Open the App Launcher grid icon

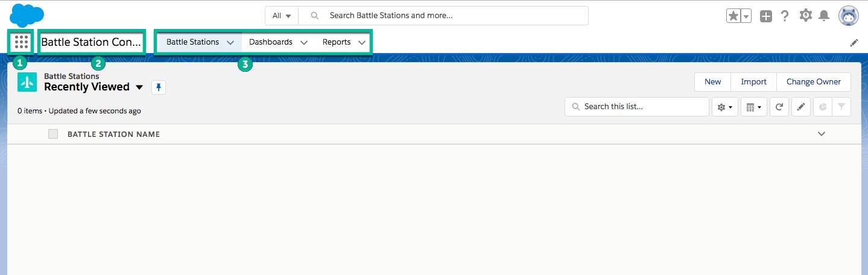coord(21,42)
